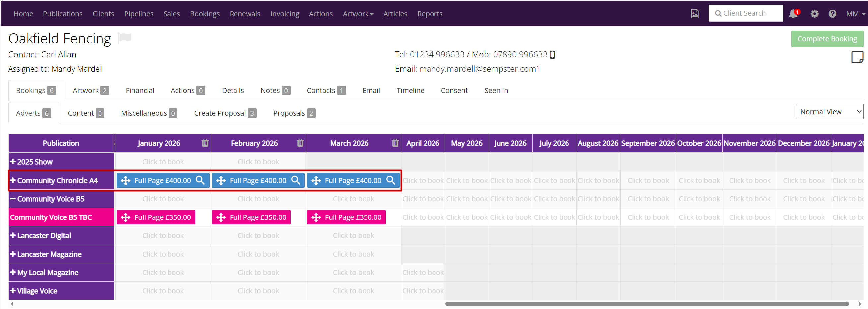
Task: Open the Pipelines menu item
Action: point(139,14)
